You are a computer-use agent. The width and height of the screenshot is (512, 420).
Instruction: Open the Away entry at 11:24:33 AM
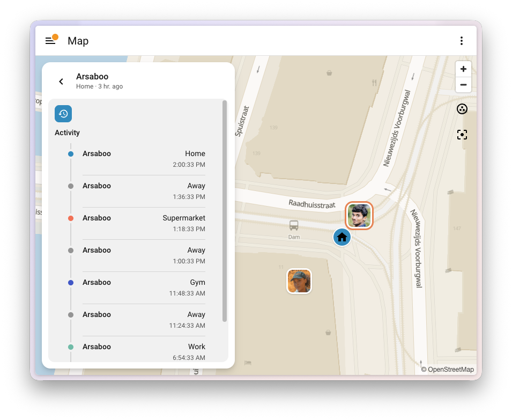click(144, 320)
